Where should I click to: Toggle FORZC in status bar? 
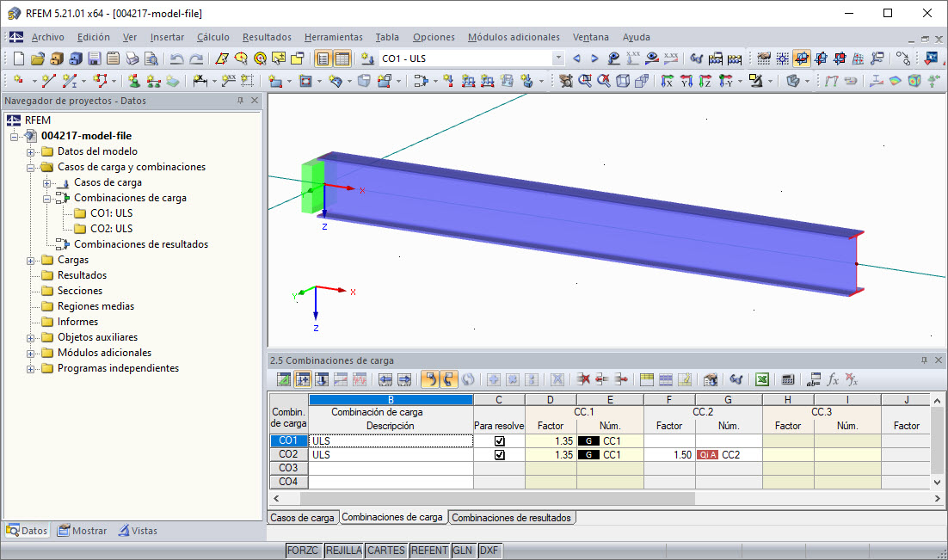tap(302, 551)
